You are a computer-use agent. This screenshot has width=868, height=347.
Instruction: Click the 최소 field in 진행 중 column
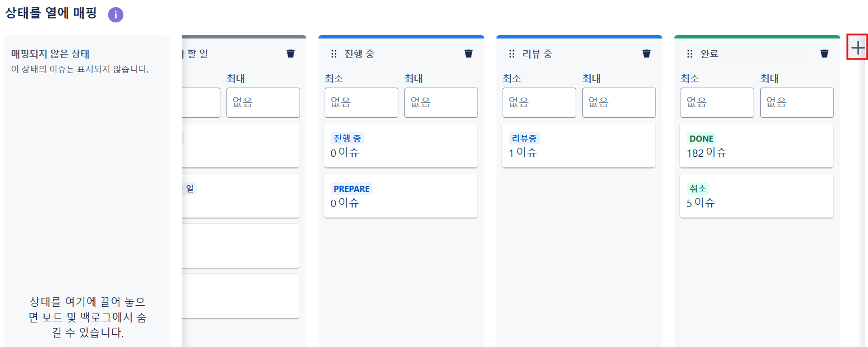point(361,103)
